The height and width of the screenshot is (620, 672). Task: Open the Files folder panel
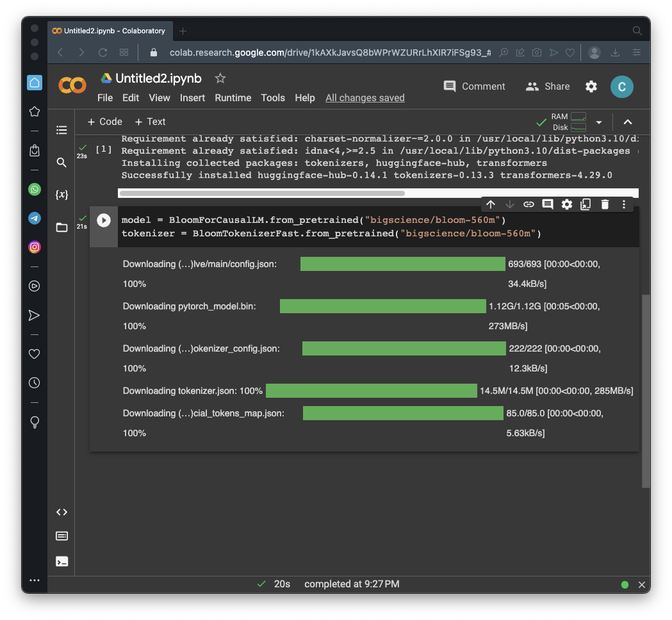pos(61,227)
